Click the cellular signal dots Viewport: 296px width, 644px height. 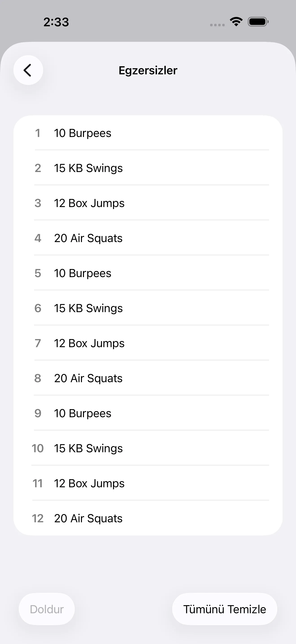point(217,25)
